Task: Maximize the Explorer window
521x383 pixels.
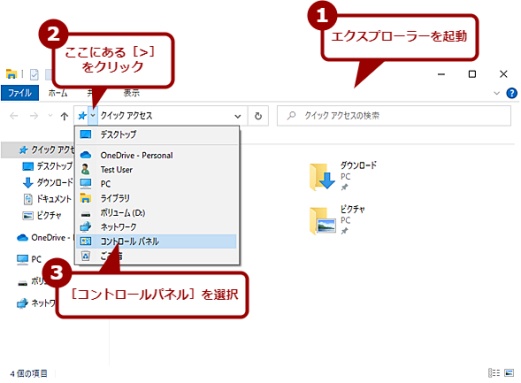Action: [x=472, y=74]
